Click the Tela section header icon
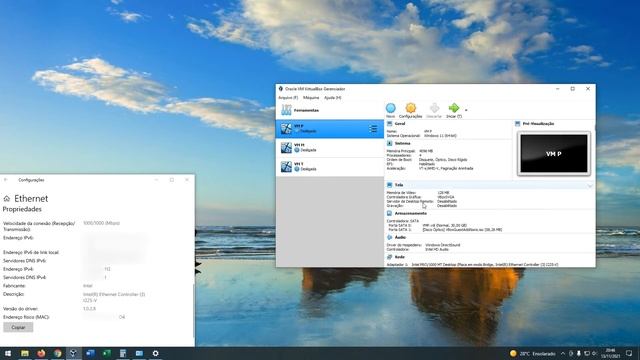 [389, 185]
